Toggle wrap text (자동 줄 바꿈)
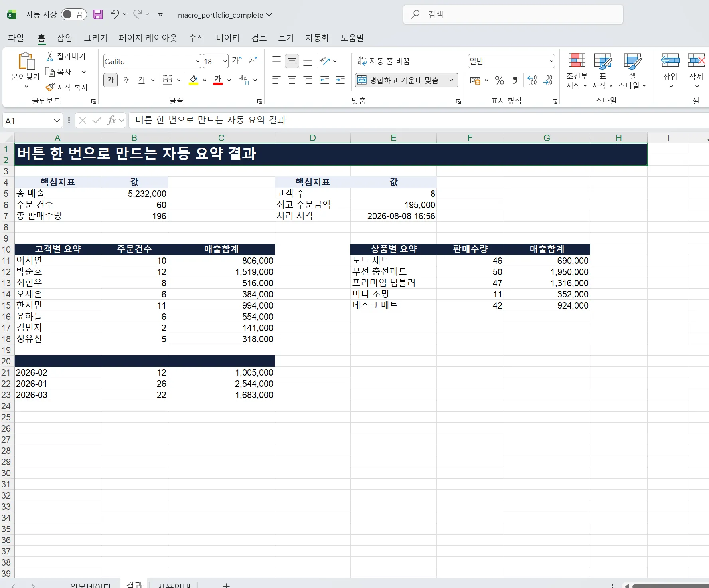Image resolution: width=709 pixels, height=588 pixels. (x=383, y=61)
